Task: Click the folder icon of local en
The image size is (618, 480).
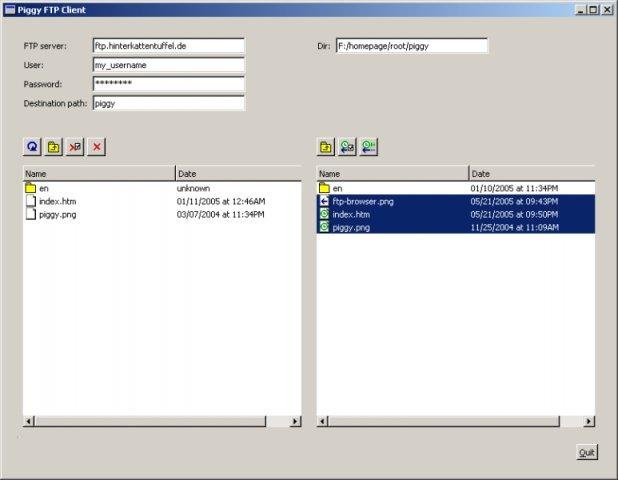Action: pyautogui.click(x=324, y=188)
